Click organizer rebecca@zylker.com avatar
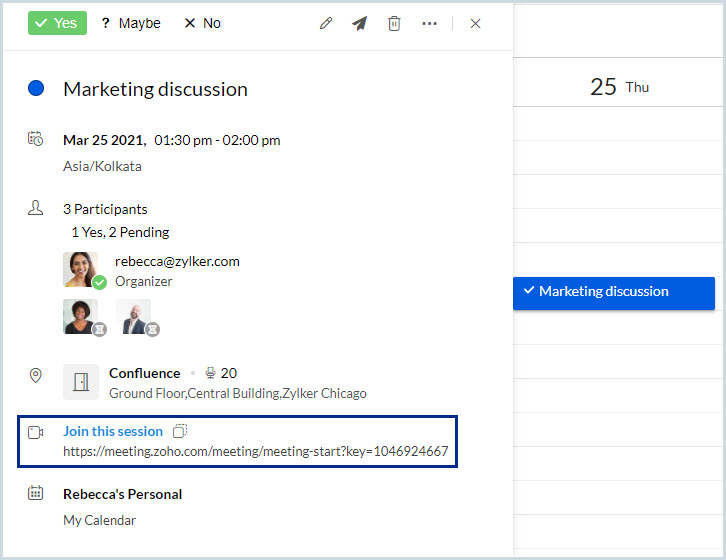Viewport: 726px width, 560px height. pyautogui.click(x=81, y=270)
